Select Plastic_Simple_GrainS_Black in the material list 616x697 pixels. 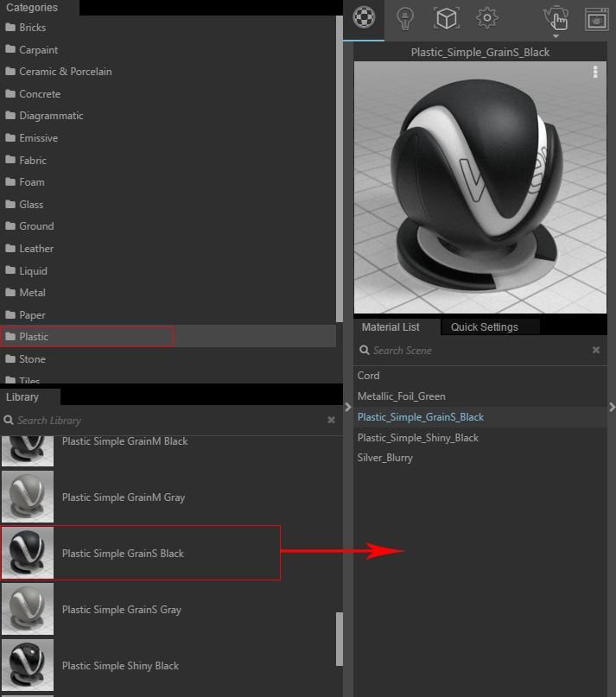click(x=480, y=417)
